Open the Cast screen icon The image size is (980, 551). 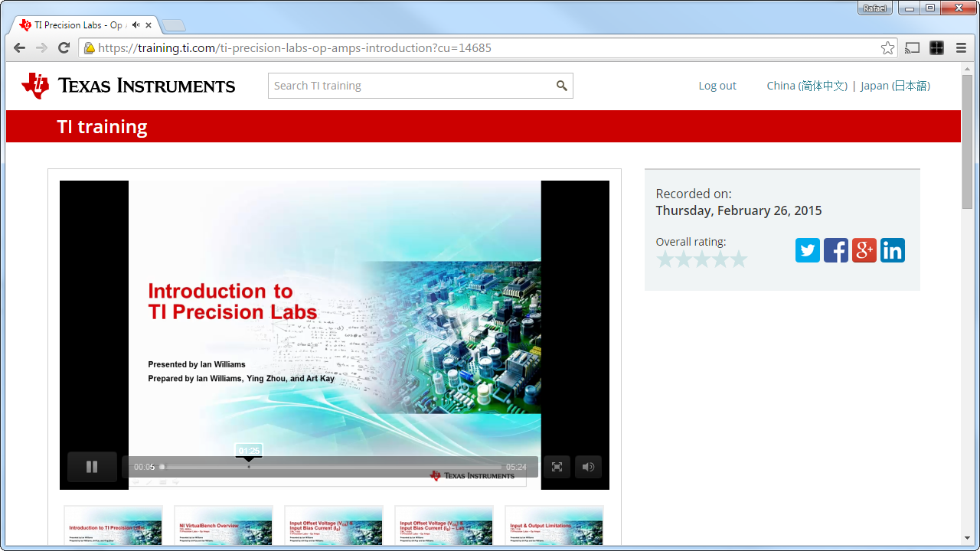pyautogui.click(x=912, y=48)
